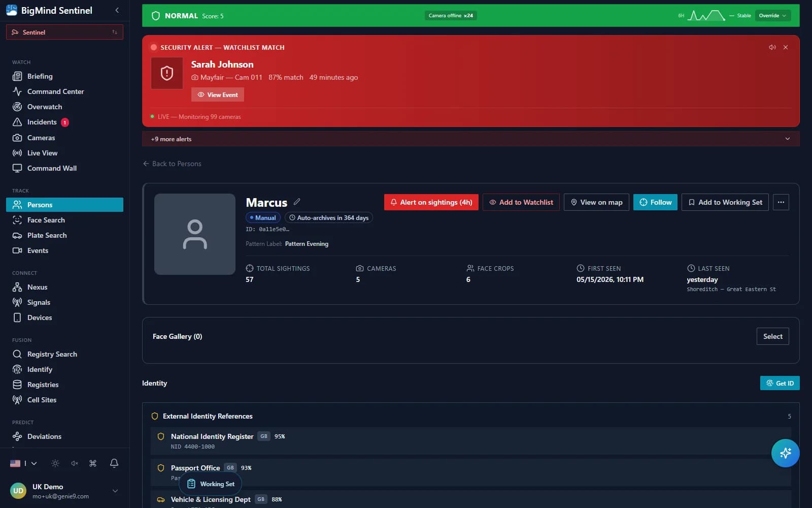The image size is (812, 508).
Task: Click the Registries database icon
Action: (x=17, y=385)
